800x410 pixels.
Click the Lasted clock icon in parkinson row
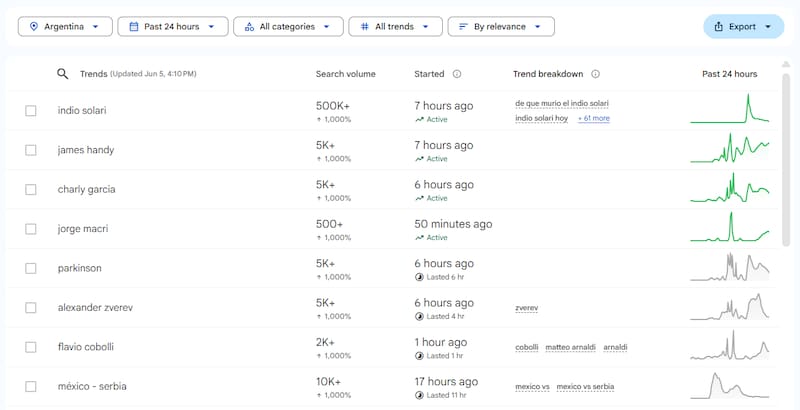click(x=419, y=277)
